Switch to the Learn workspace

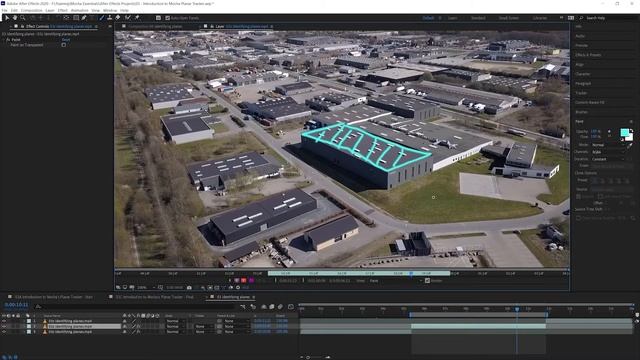pyautogui.click(x=453, y=18)
